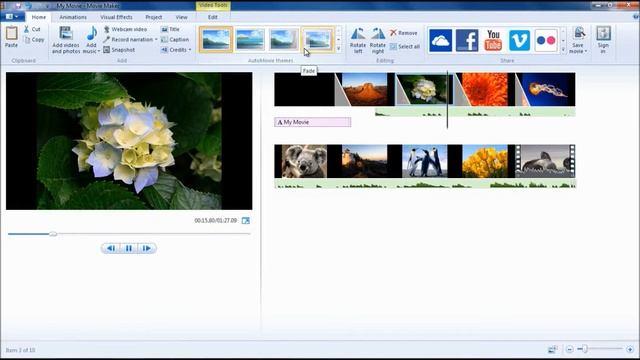The image size is (640, 360).
Task: Go to previous frame
Action: 111,248
